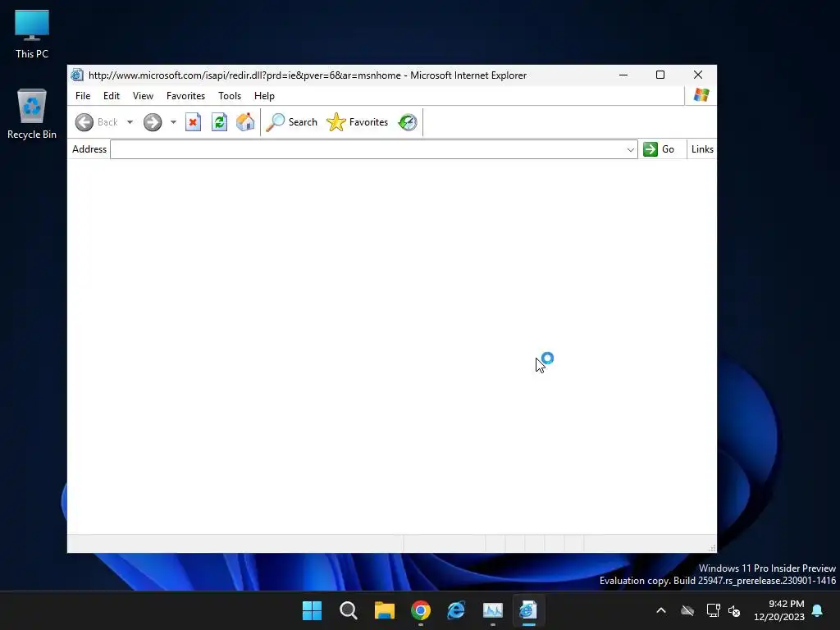Click the Links toolbar label

[702, 149]
